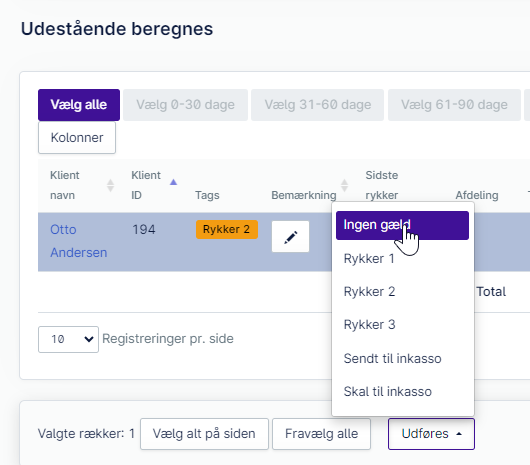Open the registrations per page selector
Image resolution: width=530 pixels, height=465 pixels.
click(68, 339)
